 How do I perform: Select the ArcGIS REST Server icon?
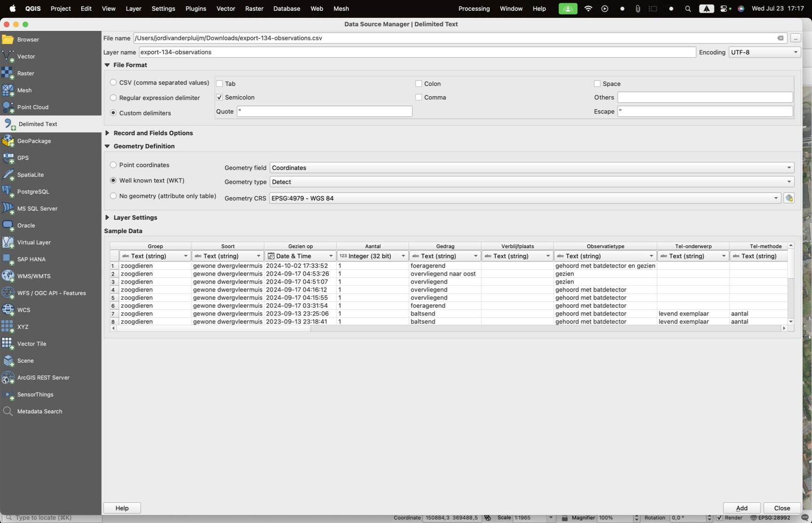tap(8, 377)
